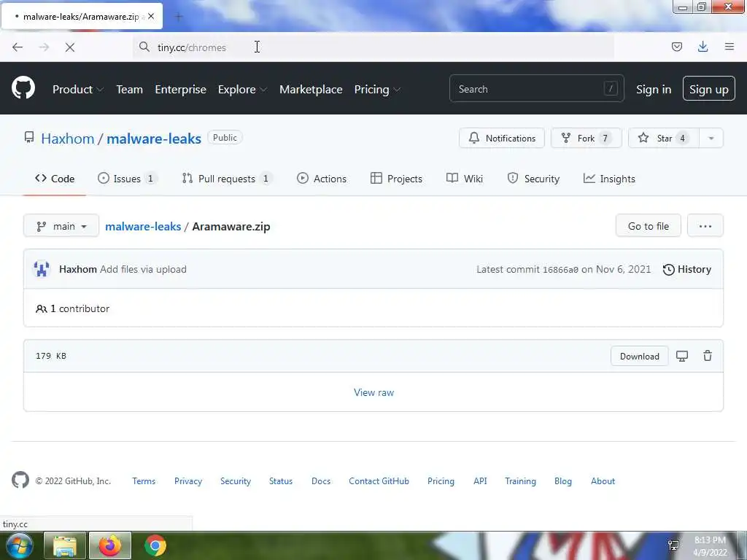
Task: Click the Sign in link
Action: [x=654, y=90]
